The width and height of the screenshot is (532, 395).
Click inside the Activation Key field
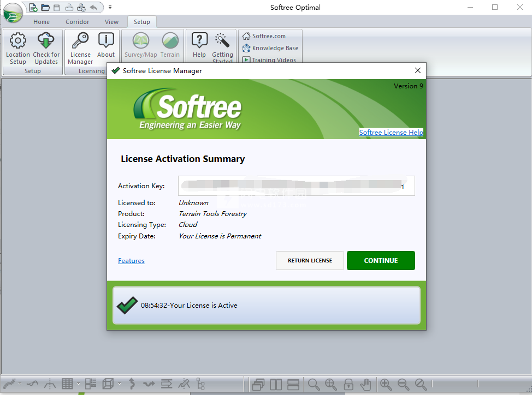coord(296,185)
